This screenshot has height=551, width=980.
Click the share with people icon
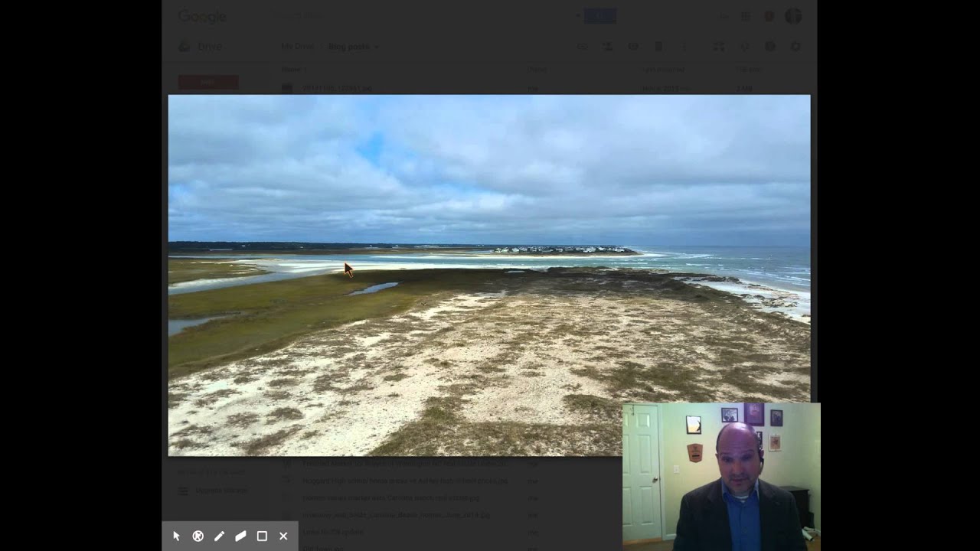click(x=607, y=47)
